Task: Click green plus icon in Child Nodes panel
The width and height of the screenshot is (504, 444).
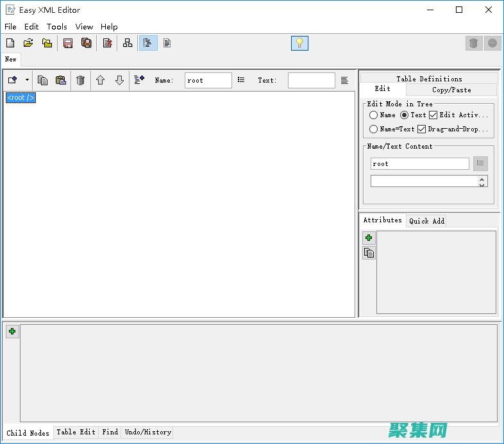Action: click(12, 331)
